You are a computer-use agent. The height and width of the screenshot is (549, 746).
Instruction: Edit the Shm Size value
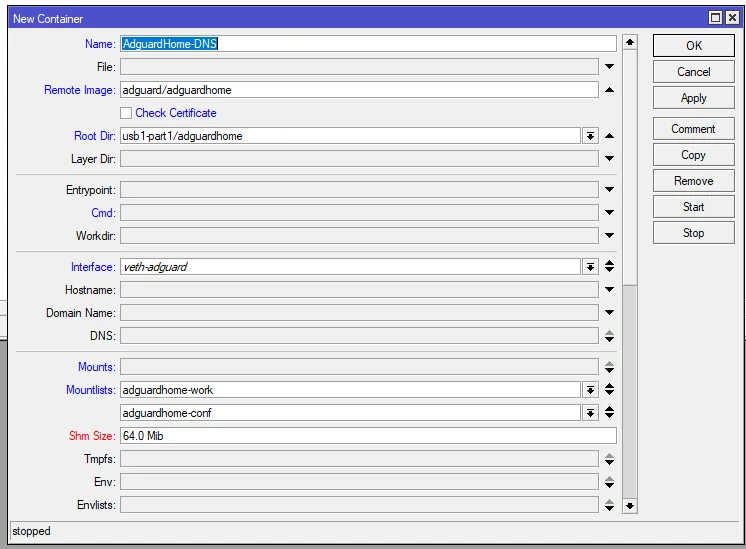(368, 436)
